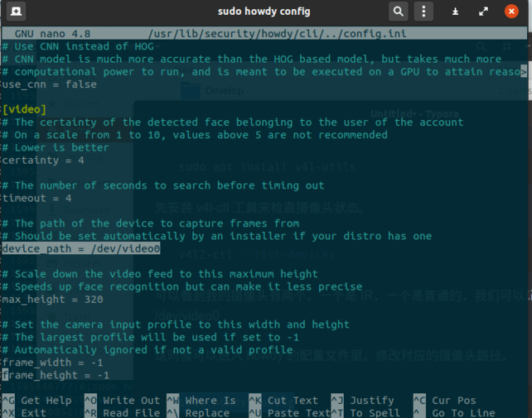Click the download arrow icon in title bar

(x=455, y=12)
